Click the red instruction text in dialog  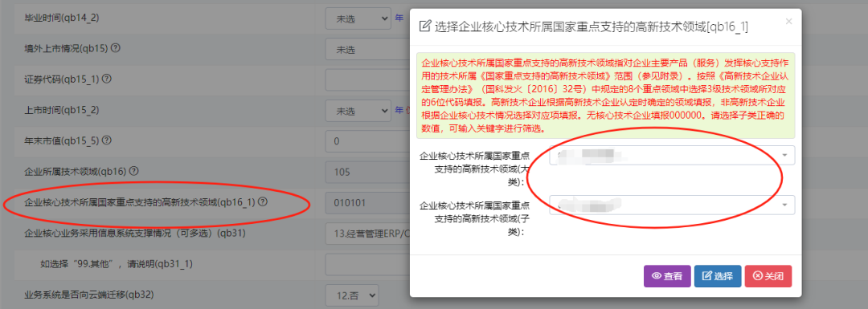coord(605,95)
